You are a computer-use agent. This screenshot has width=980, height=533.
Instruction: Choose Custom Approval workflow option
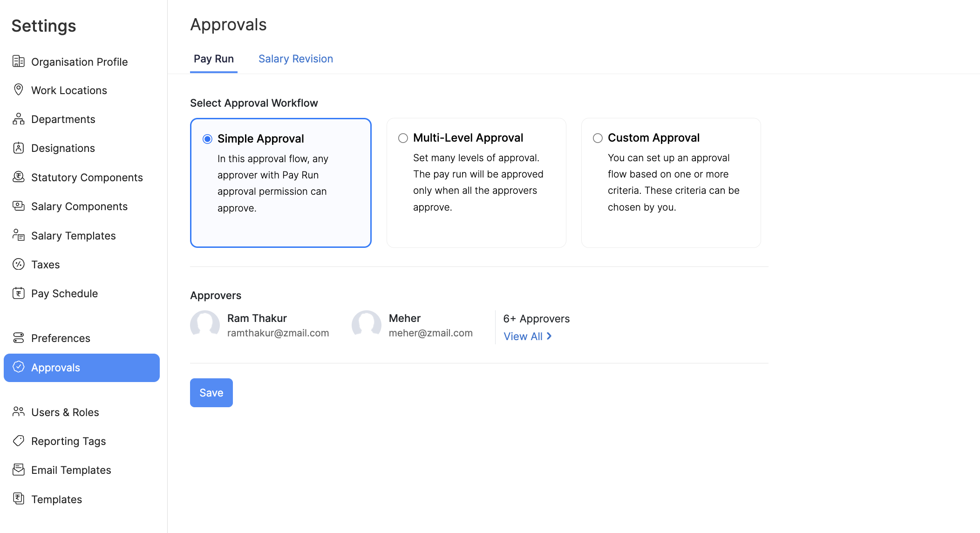pos(598,138)
